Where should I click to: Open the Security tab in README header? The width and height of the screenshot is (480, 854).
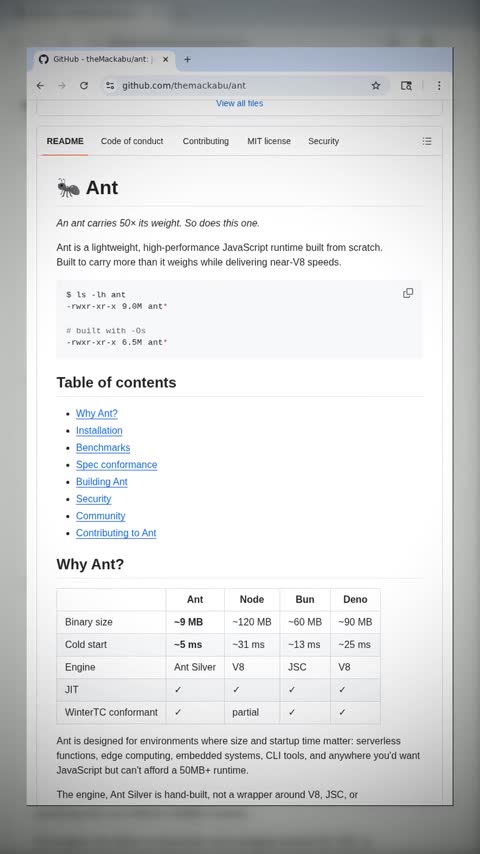(x=324, y=141)
